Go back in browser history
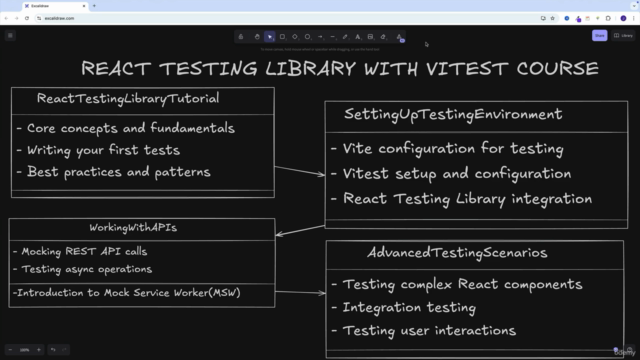This screenshot has width=640, height=360. pos(6,18)
